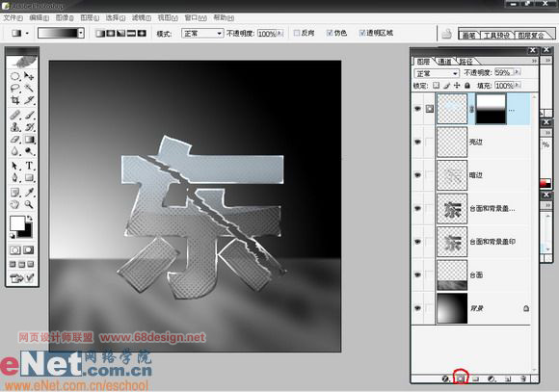Select the Gradient tool in toolbox
Screen dimensions: 559x392
coord(29,140)
